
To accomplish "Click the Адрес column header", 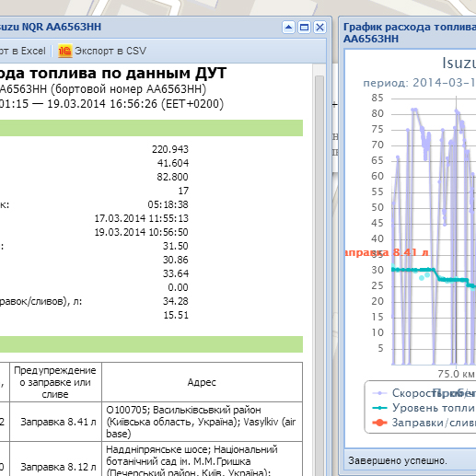I will tap(202, 382).
